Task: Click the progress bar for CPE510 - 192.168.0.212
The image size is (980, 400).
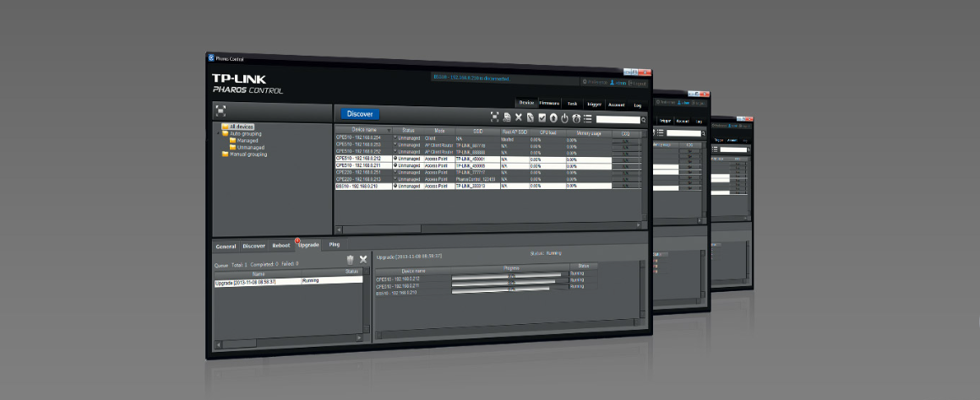Action: [506, 275]
